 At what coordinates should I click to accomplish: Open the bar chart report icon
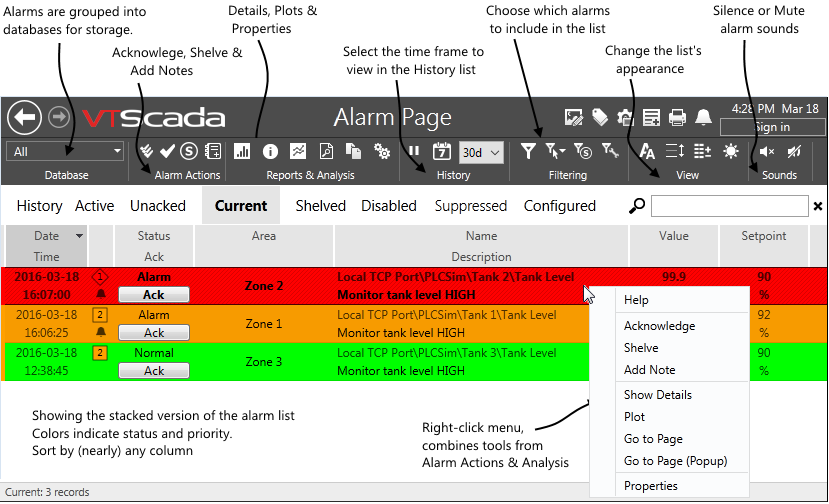pos(242,151)
